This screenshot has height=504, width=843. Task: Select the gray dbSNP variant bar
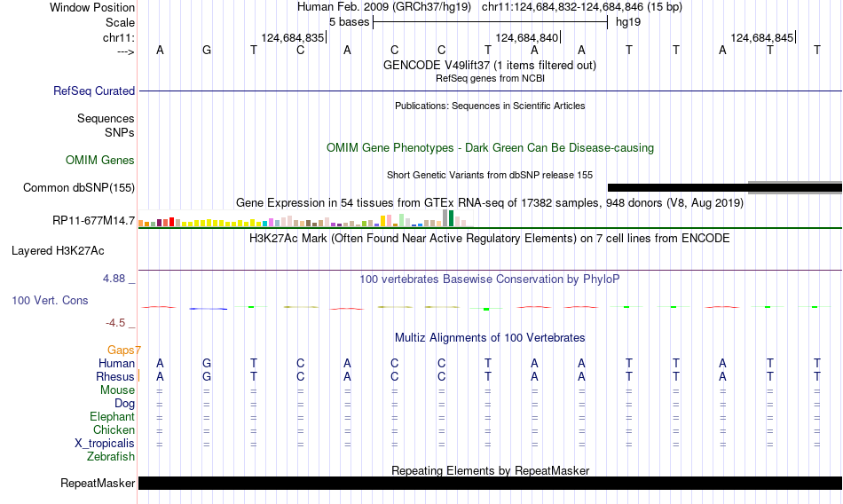pyautogui.click(x=794, y=187)
